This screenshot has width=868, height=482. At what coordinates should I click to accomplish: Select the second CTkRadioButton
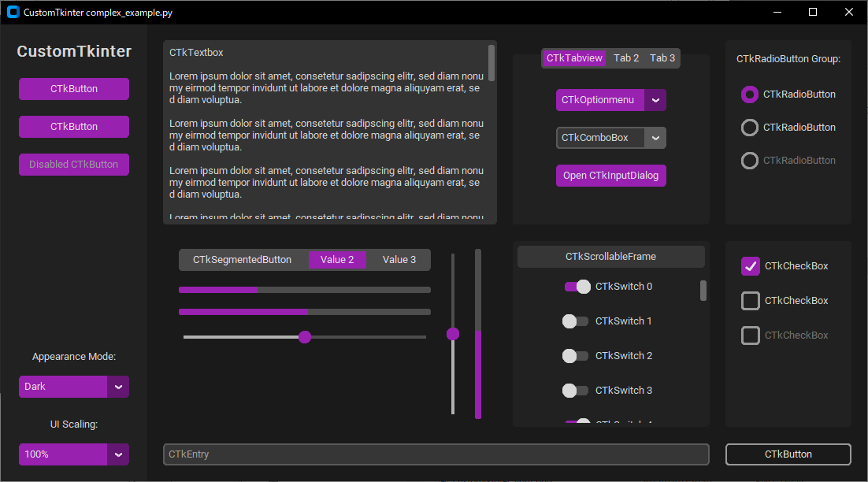click(750, 128)
